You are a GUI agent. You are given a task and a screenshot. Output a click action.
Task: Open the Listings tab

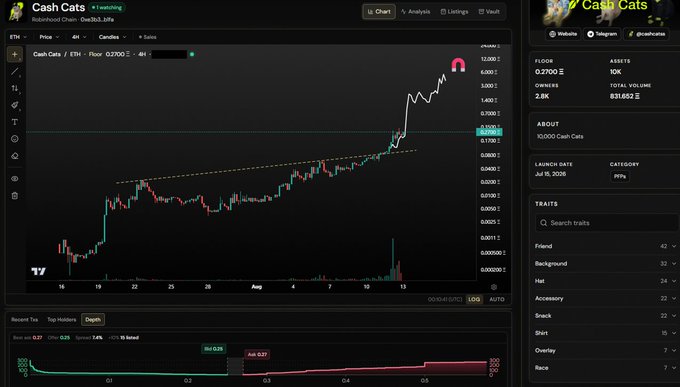(454, 12)
